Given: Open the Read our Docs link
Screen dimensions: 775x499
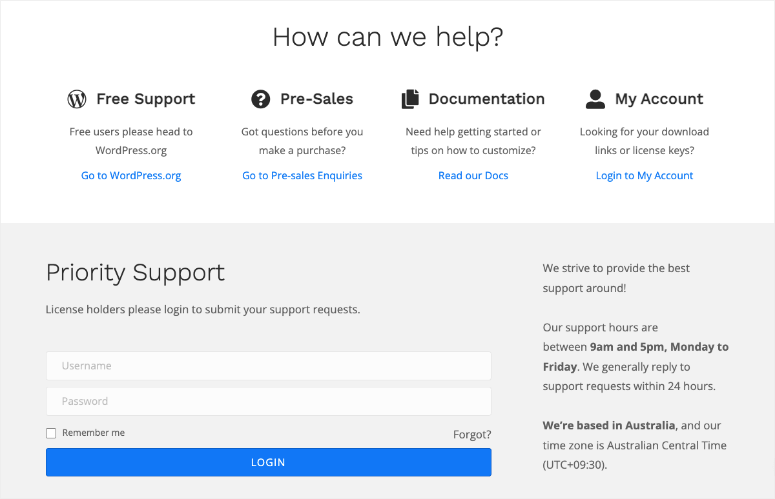Looking at the screenshot, I should [473, 175].
